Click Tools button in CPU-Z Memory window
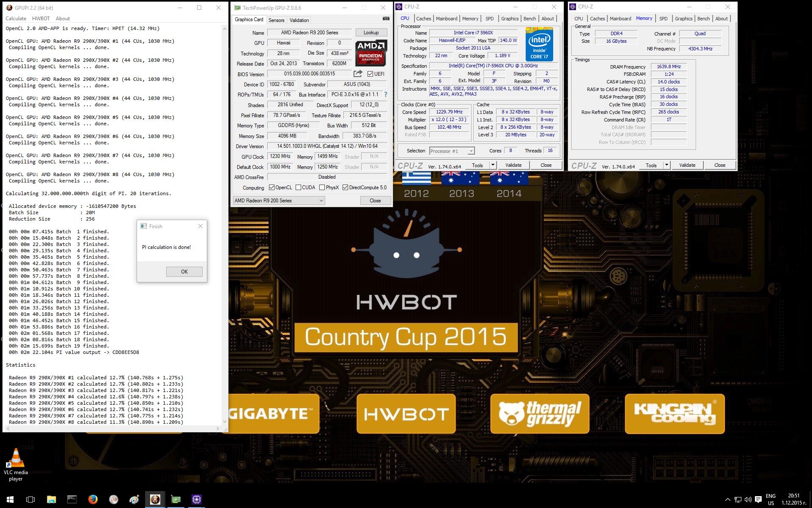The height and width of the screenshot is (508, 812). click(651, 165)
